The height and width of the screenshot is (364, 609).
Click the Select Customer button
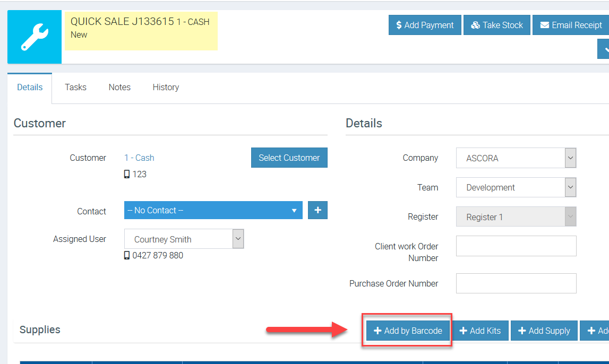click(289, 158)
